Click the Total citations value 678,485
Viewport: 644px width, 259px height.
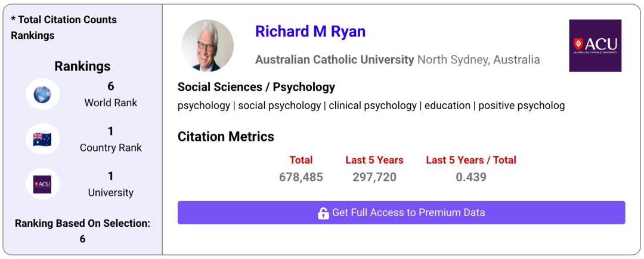301,177
